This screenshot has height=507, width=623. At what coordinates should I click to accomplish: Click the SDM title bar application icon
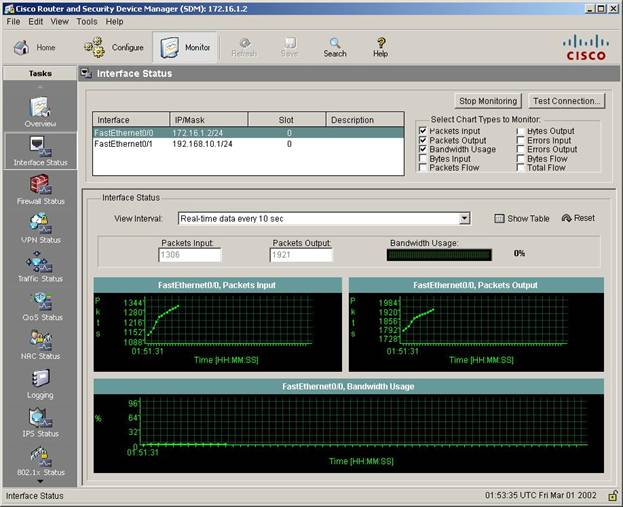(9, 9)
